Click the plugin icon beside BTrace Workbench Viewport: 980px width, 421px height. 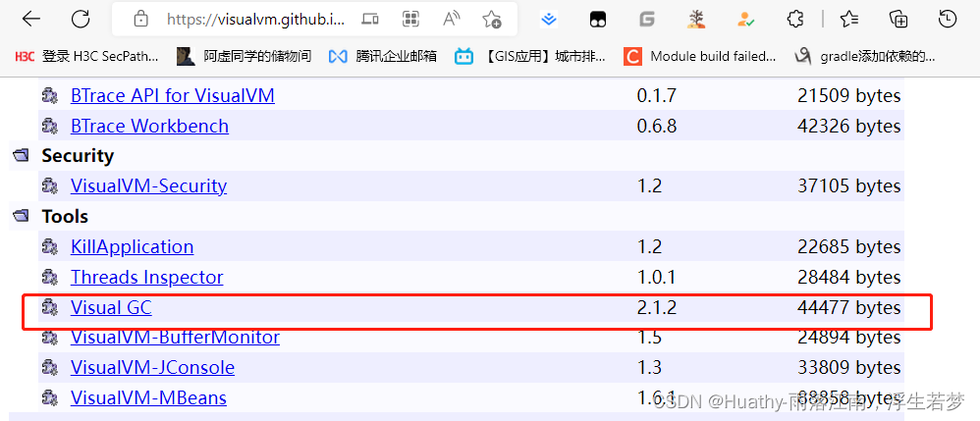pyautogui.click(x=50, y=127)
